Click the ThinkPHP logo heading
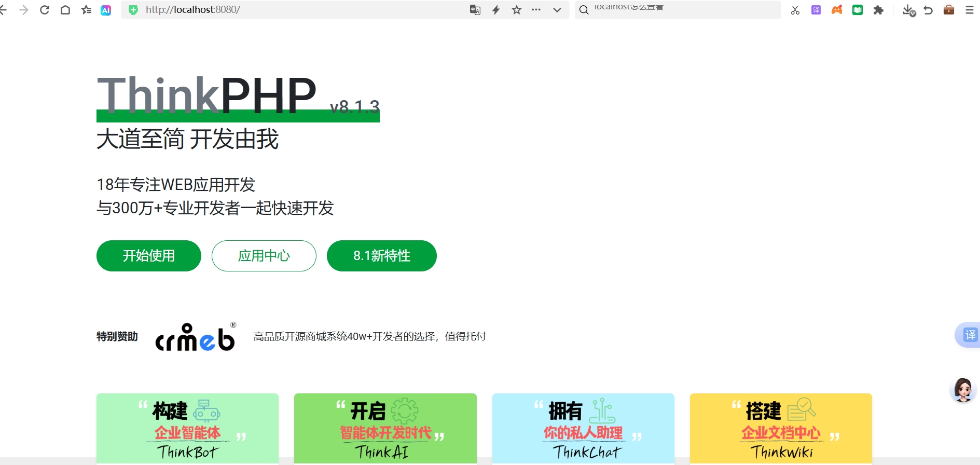This screenshot has width=980, height=465. (206, 95)
